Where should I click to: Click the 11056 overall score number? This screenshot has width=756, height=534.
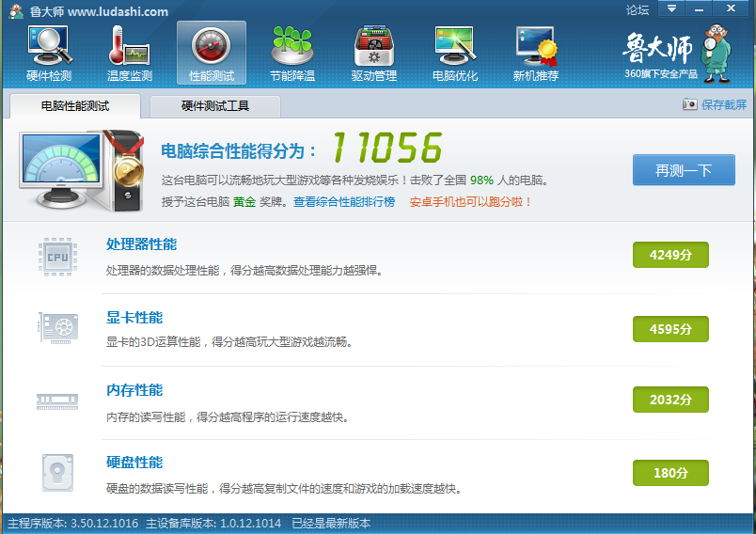387,148
